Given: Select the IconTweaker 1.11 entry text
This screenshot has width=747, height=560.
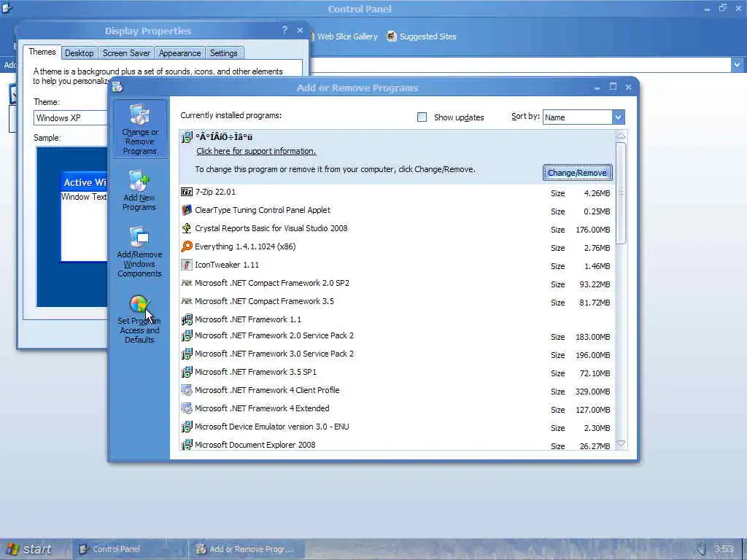Looking at the screenshot, I should coord(227,265).
